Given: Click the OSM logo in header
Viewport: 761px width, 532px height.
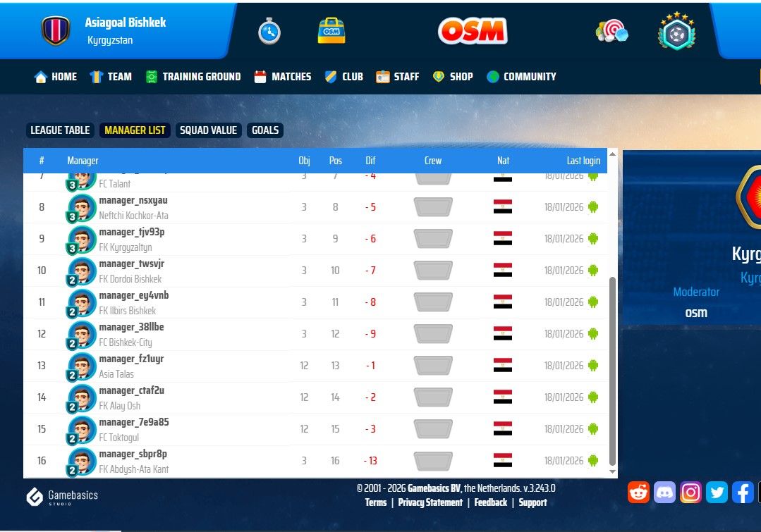Looking at the screenshot, I should click(x=472, y=31).
